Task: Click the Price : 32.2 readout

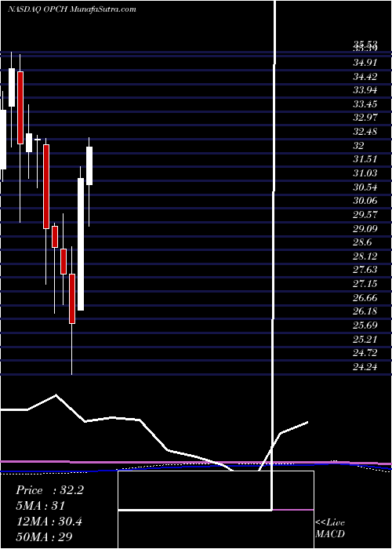Action: [49, 490]
